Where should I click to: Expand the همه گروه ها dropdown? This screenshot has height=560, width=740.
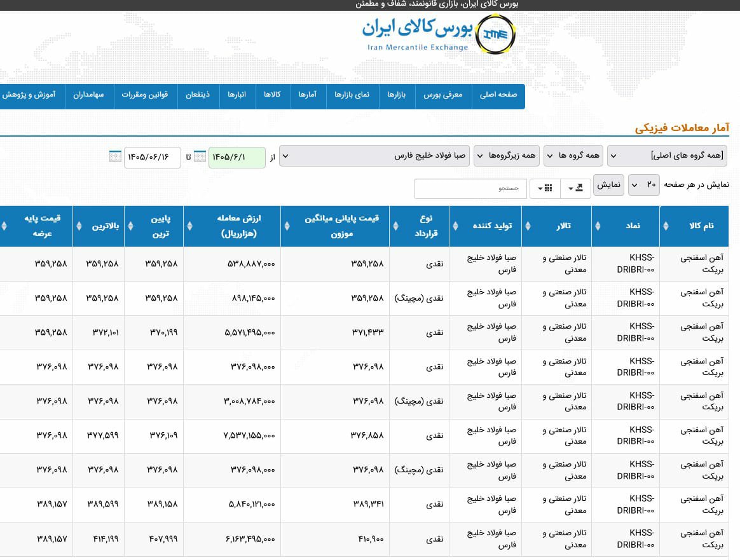pos(573,156)
